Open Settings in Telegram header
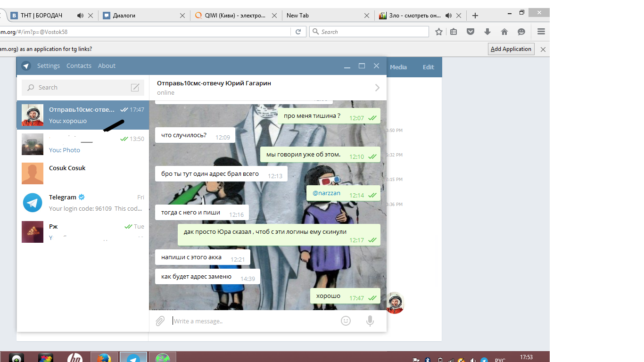 point(49,66)
